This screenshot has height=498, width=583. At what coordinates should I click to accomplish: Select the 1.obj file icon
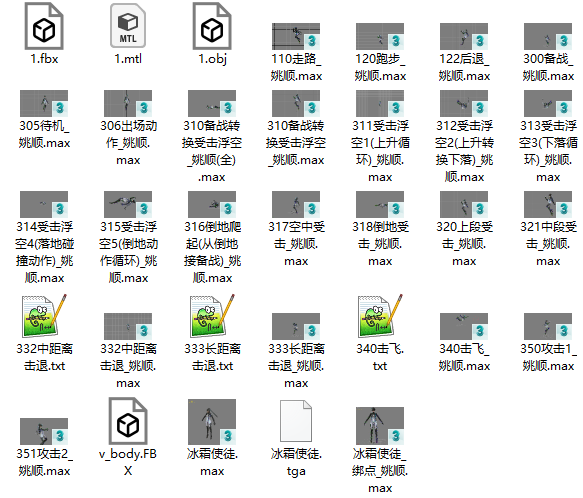click(212, 26)
